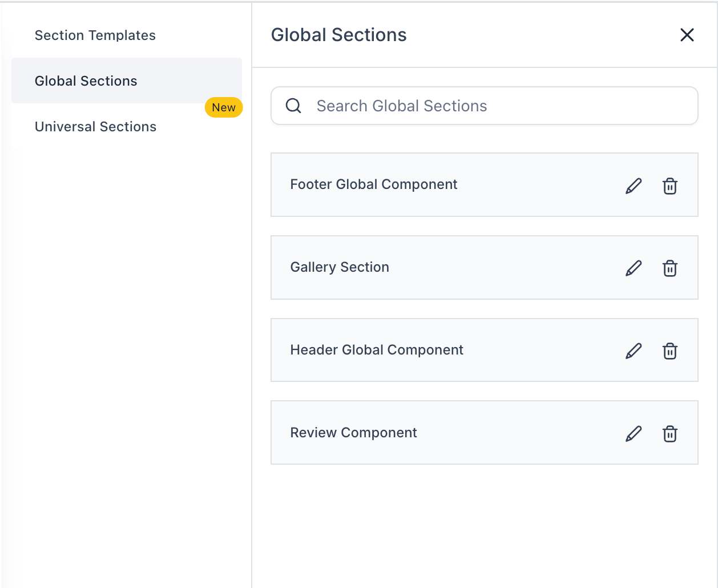Open the Universal Sections tab

(96, 127)
